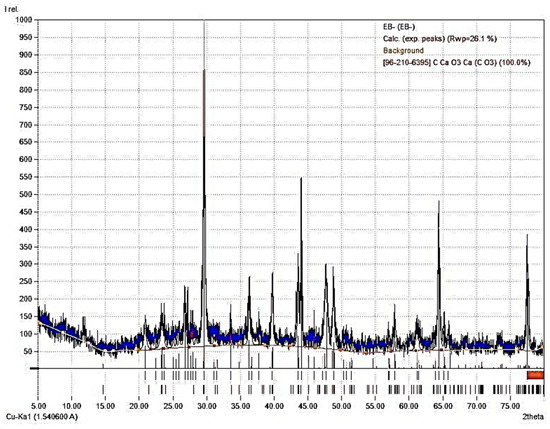Screen dimensions: 550x429
Task: Click the red marker box near 2theta axis end
Action: (535, 375)
